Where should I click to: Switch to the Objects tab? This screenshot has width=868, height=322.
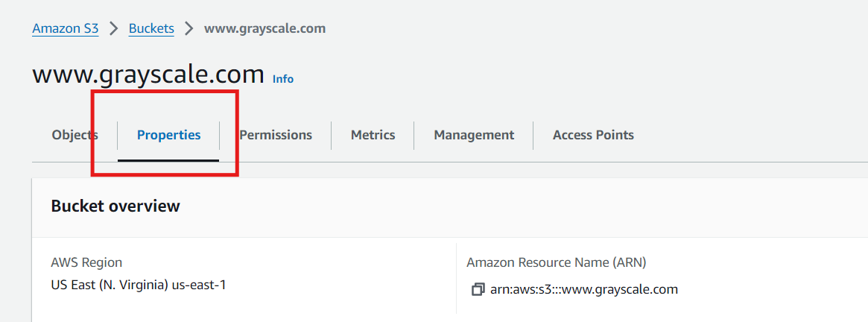pos(75,135)
